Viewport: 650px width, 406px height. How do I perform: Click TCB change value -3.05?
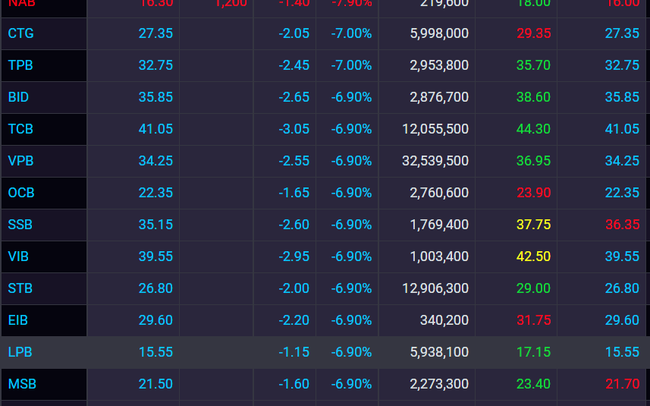(294, 129)
